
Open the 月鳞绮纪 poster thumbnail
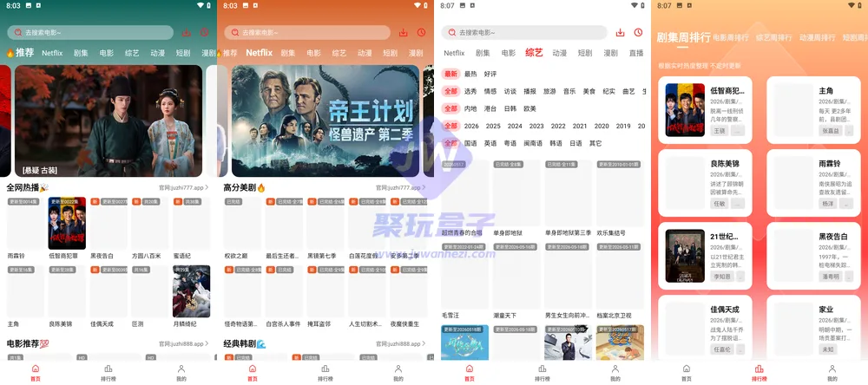click(192, 291)
